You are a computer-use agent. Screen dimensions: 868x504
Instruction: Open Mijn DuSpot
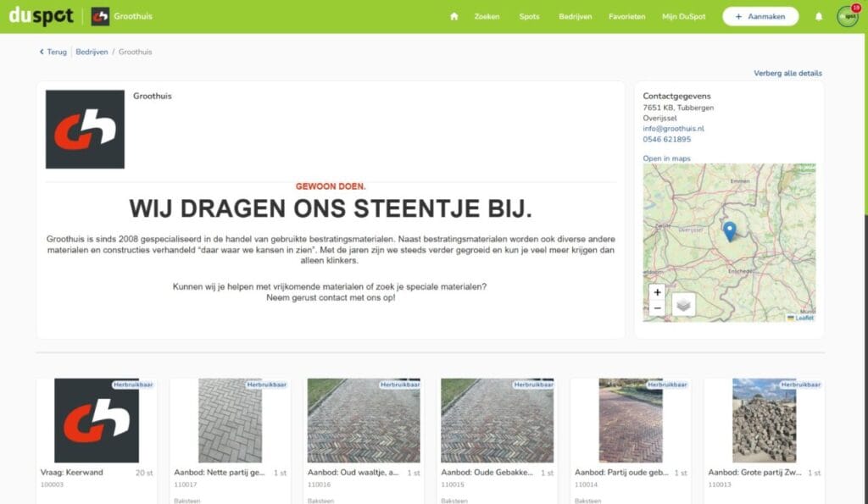tap(684, 17)
